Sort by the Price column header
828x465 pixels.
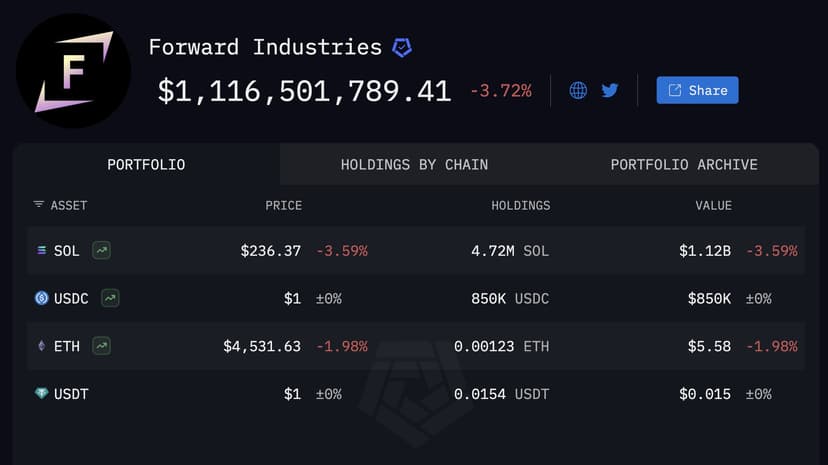pos(283,206)
